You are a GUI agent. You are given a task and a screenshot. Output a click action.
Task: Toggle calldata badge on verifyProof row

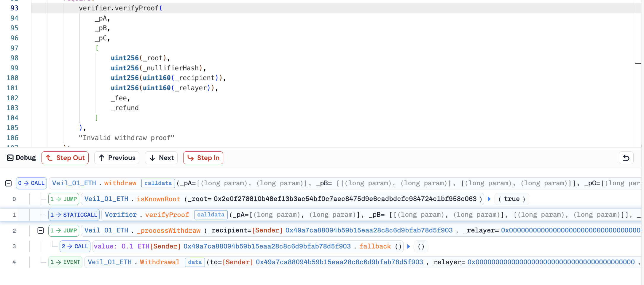(x=211, y=215)
